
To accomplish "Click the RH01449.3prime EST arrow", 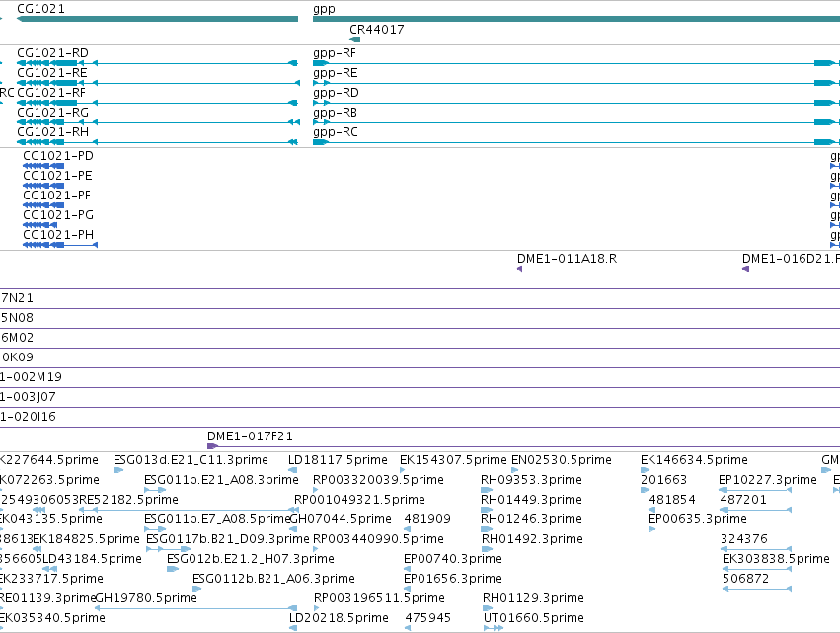I will (x=487, y=510).
